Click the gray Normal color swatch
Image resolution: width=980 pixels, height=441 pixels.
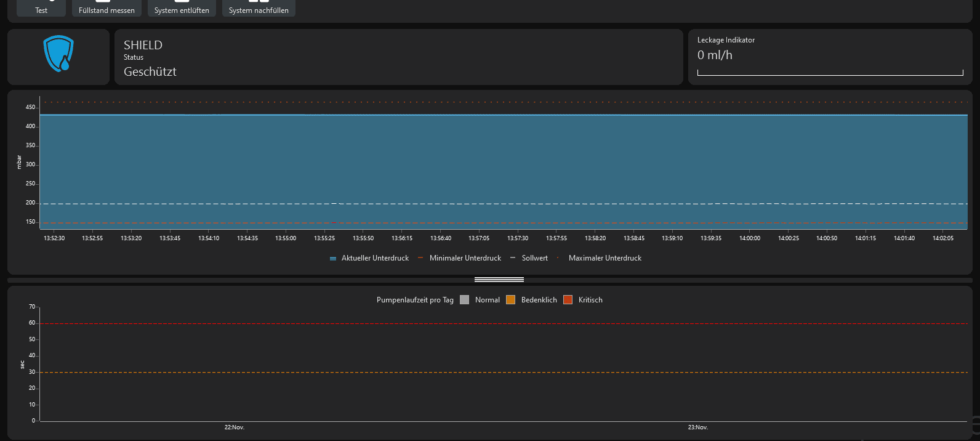(465, 300)
